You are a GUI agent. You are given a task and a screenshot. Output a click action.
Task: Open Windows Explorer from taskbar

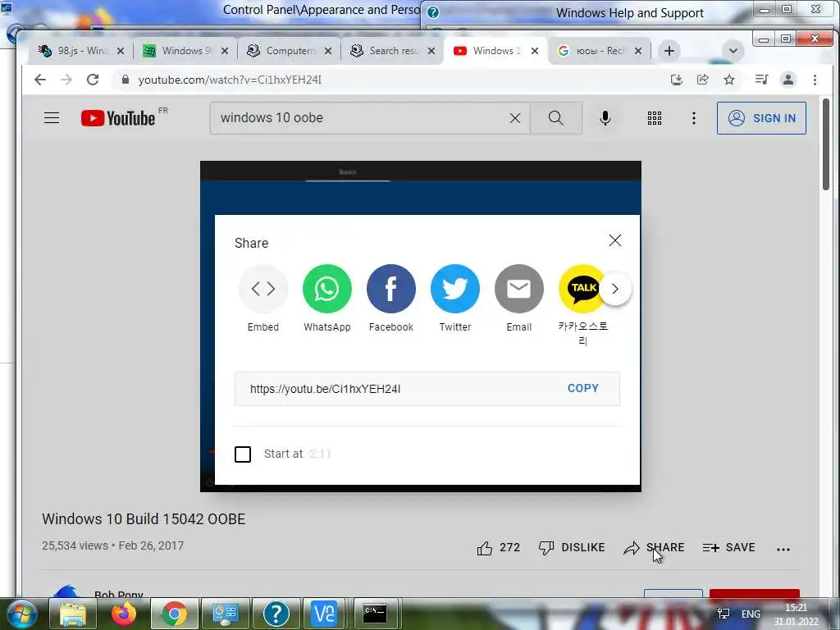point(73,614)
